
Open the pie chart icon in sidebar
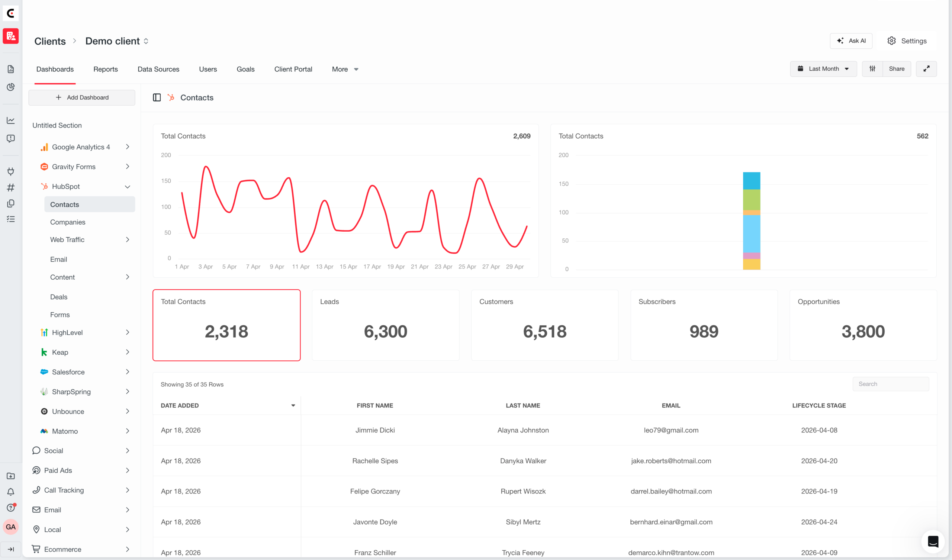[10, 87]
